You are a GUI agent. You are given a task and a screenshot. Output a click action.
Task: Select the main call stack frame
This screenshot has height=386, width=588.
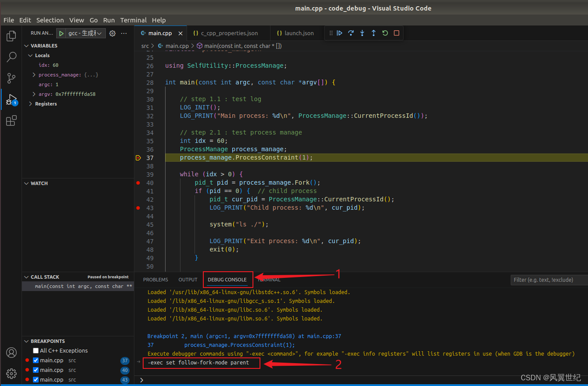78,286
